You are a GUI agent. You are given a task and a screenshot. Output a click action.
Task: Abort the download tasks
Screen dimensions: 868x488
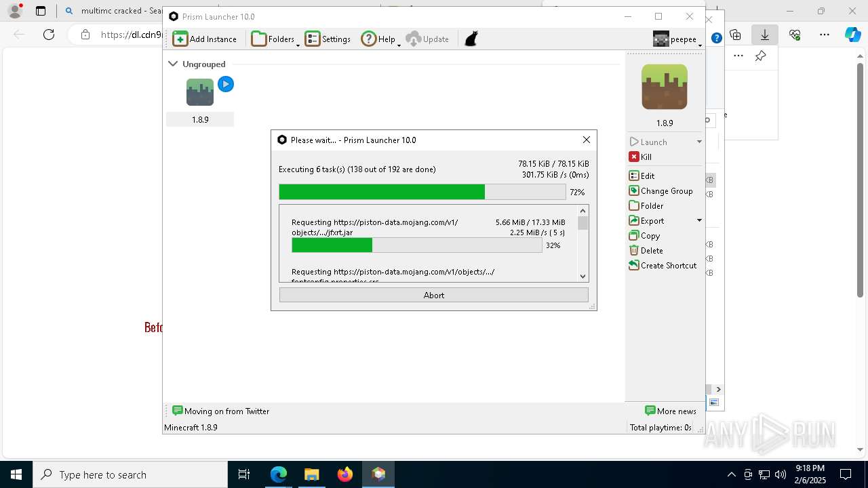click(x=434, y=295)
